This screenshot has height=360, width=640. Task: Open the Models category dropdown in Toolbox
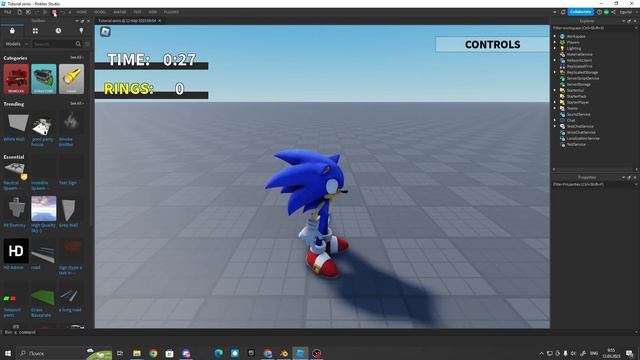tap(17, 44)
